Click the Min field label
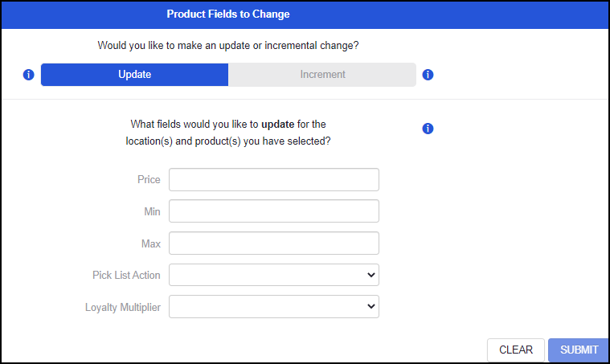The image size is (610, 364). [152, 211]
